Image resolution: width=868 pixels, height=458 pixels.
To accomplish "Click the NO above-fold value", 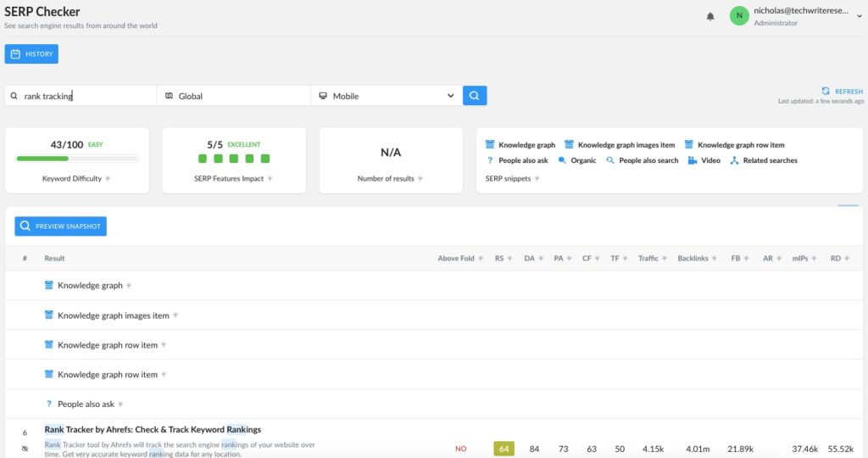I will click(460, 449).
